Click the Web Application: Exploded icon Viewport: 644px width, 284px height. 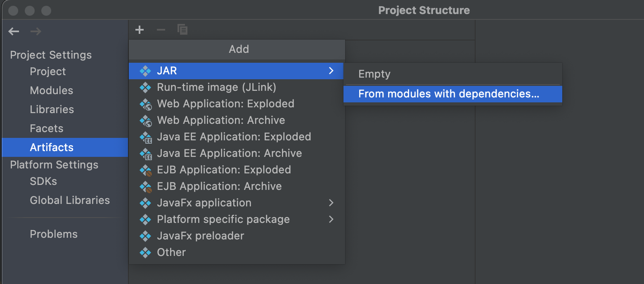click(145, 104)
